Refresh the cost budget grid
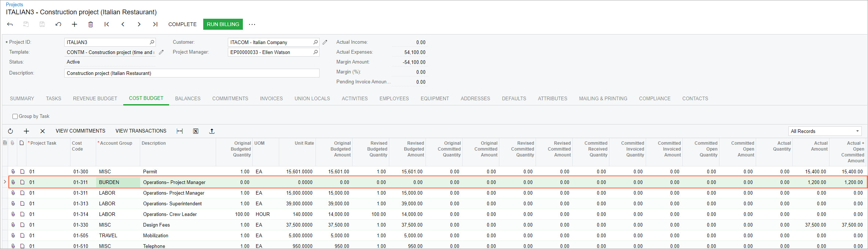 coord(11,131)
